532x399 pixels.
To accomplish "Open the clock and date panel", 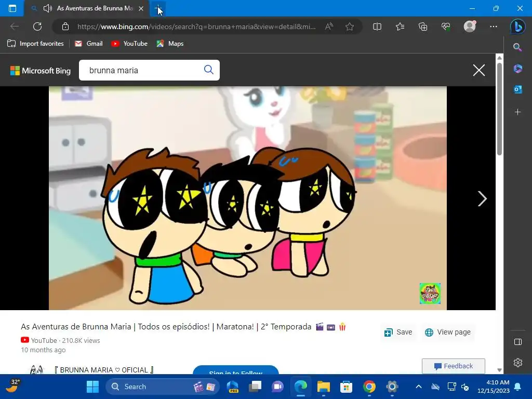I will [x=494, y=387].
